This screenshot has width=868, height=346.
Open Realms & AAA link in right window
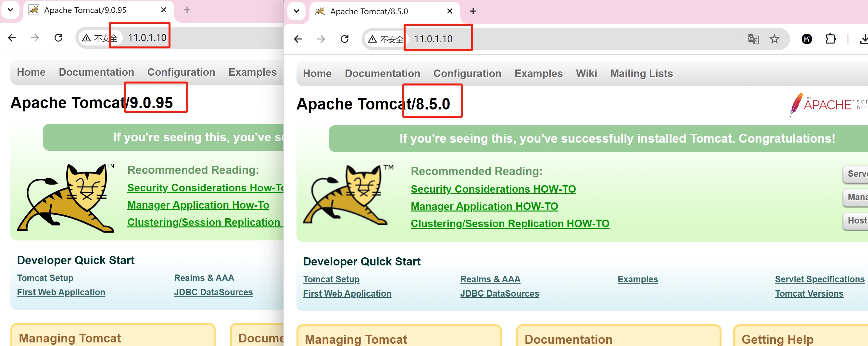tap(490, 279)
